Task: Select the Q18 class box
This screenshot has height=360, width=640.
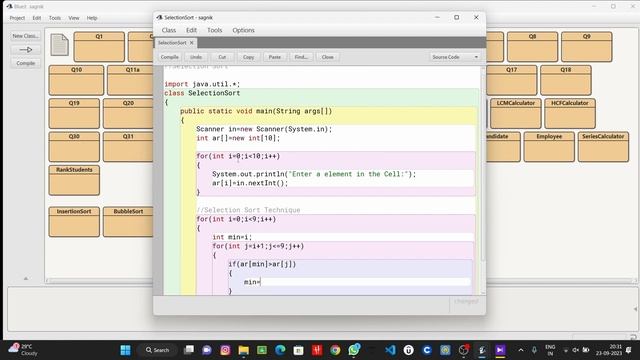Action: coord(566,80)
